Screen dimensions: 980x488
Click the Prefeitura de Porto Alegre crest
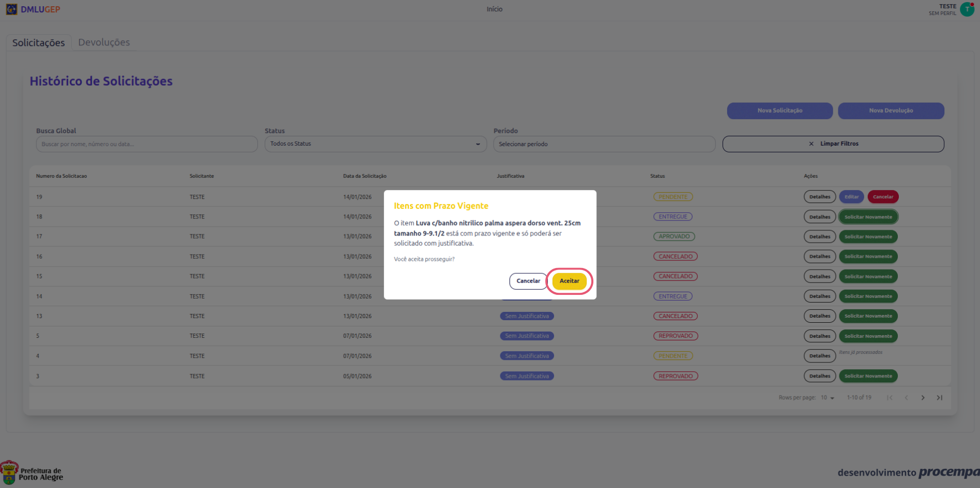[9, 473]
